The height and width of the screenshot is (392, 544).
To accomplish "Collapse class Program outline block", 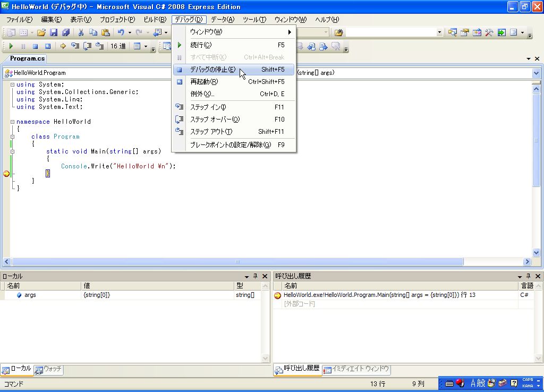I will [13, 137].
